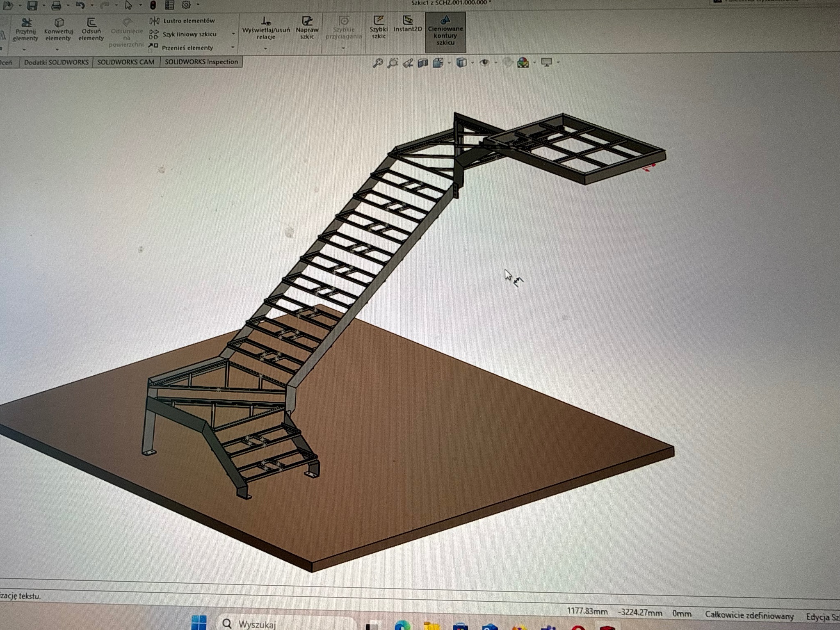Click the Dodatki SOLIDWORKS tab
The image size is (840, 630).
56,62
